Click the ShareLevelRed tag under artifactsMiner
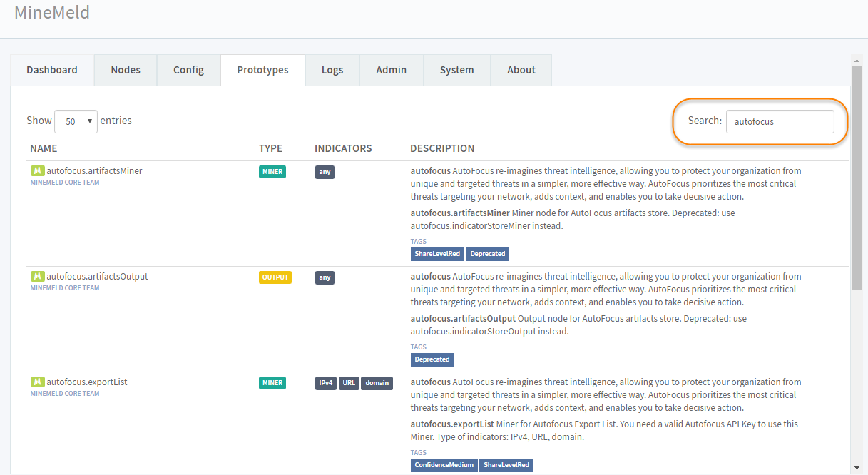This screenshot has width=868, height=475. pos(437,254)
